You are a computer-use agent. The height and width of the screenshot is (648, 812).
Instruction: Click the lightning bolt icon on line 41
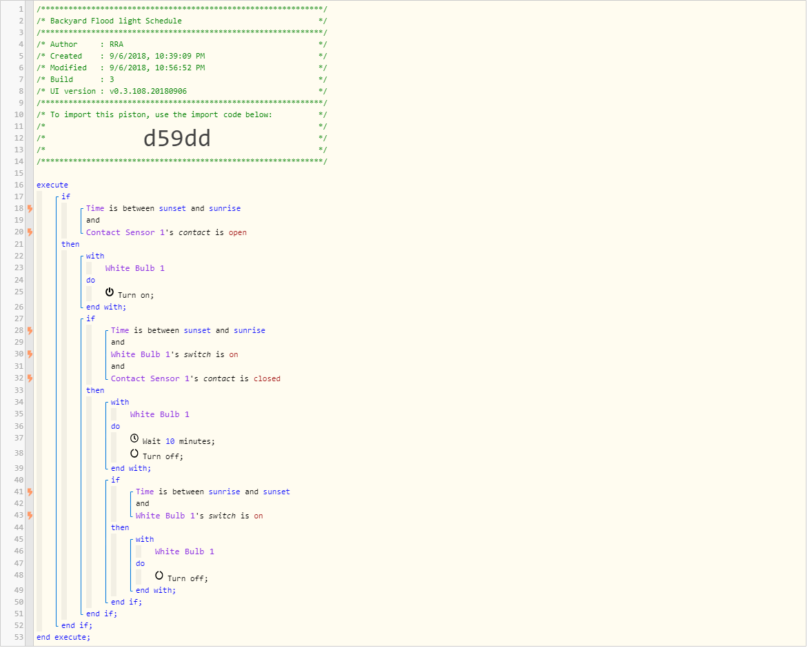pyautogui.click(x=30, y=493)
